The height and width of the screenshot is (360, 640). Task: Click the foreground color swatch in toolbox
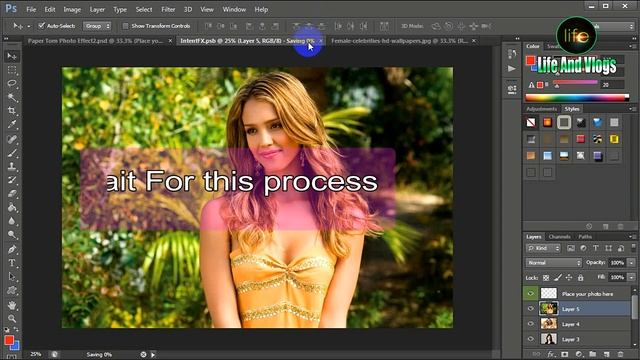click(x=9, y=340)
